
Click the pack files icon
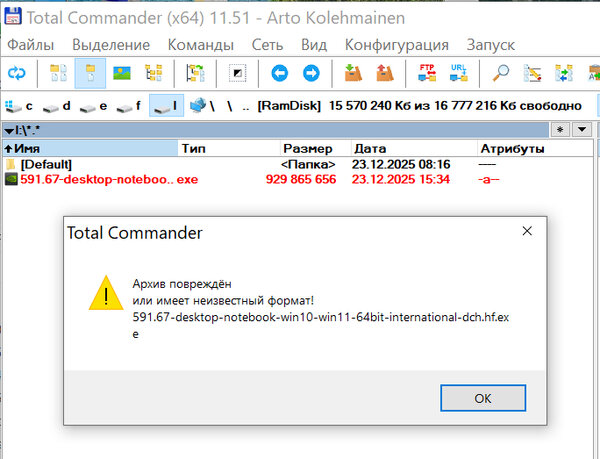pos(353,73)
